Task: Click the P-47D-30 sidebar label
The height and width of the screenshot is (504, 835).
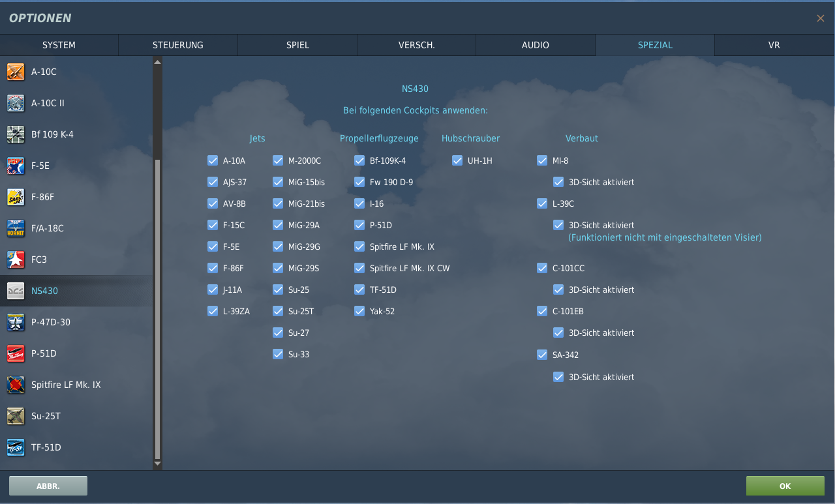Action: [51, 322]
